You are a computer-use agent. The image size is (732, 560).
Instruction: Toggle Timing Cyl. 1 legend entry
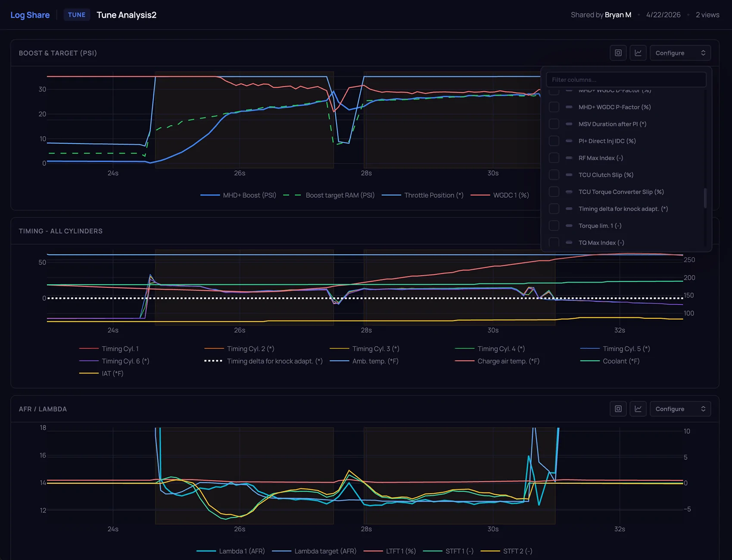(x=109, y=349)
